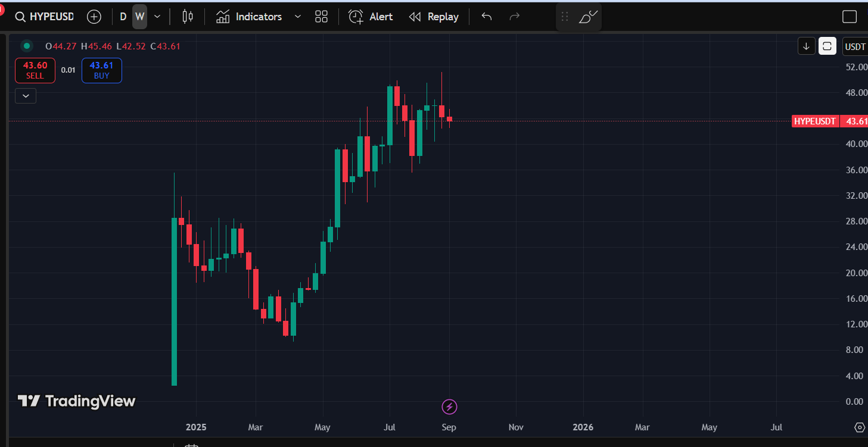Click the add symbol plus icon

(94, 17)
